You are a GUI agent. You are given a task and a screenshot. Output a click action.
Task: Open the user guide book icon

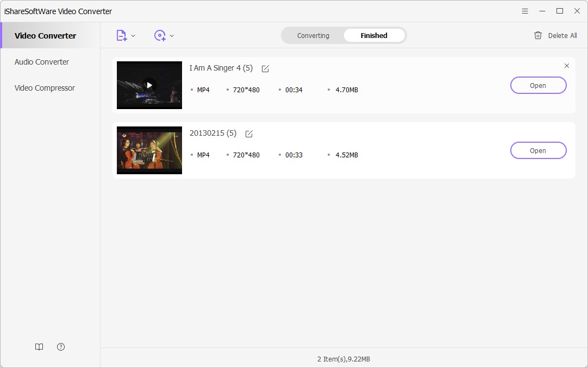click(39, 347)
